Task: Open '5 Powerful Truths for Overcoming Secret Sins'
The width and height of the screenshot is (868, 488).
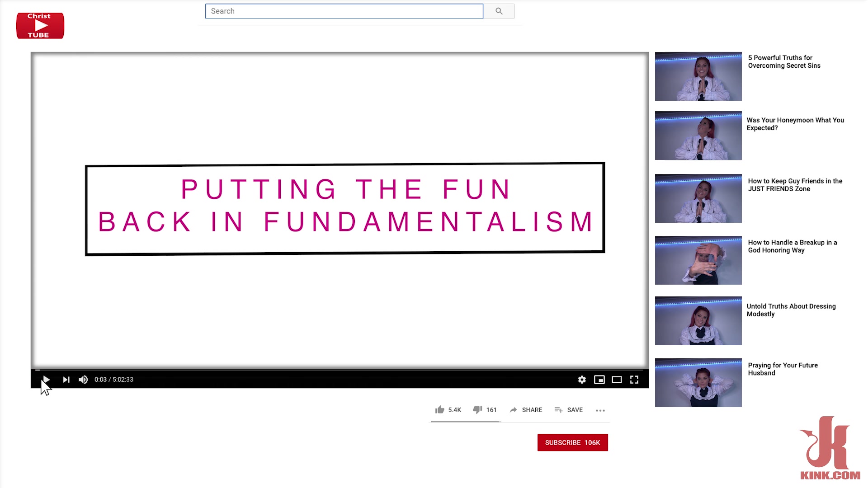Action: [784, 61]
